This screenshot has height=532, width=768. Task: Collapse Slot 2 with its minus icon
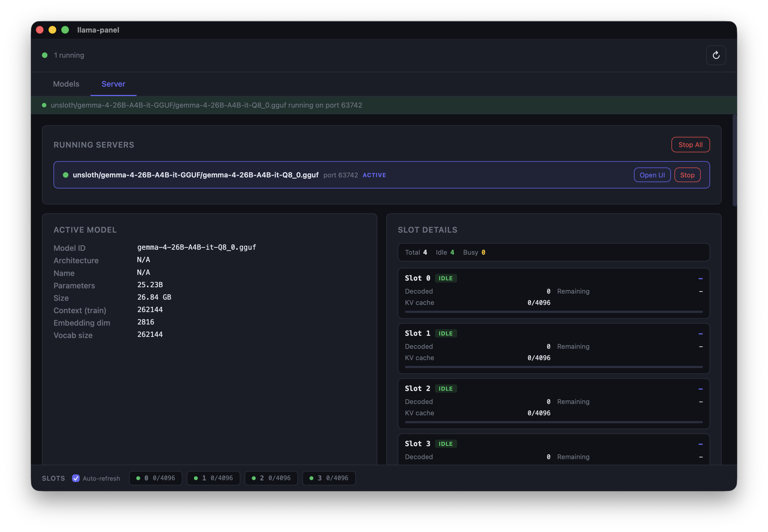(x=700, y=389)
